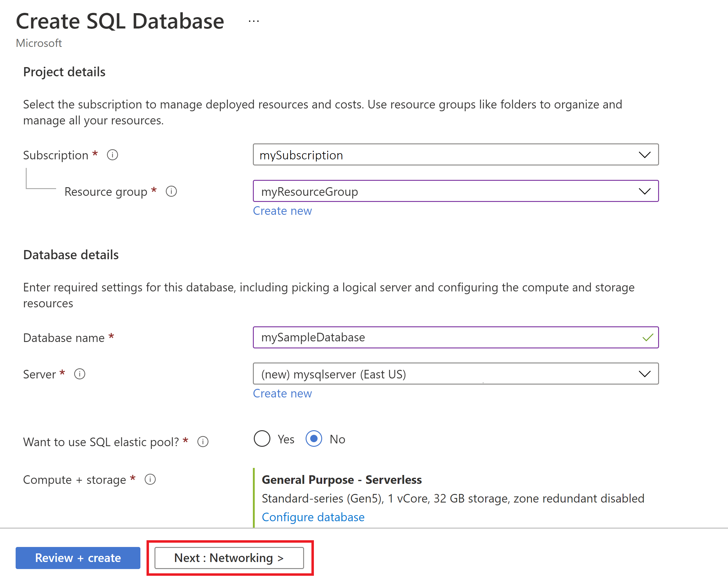This screenshot has width=728, height=577.
Task: Open Configure database link
Action: pyautogui.click(x=313, y=517)
